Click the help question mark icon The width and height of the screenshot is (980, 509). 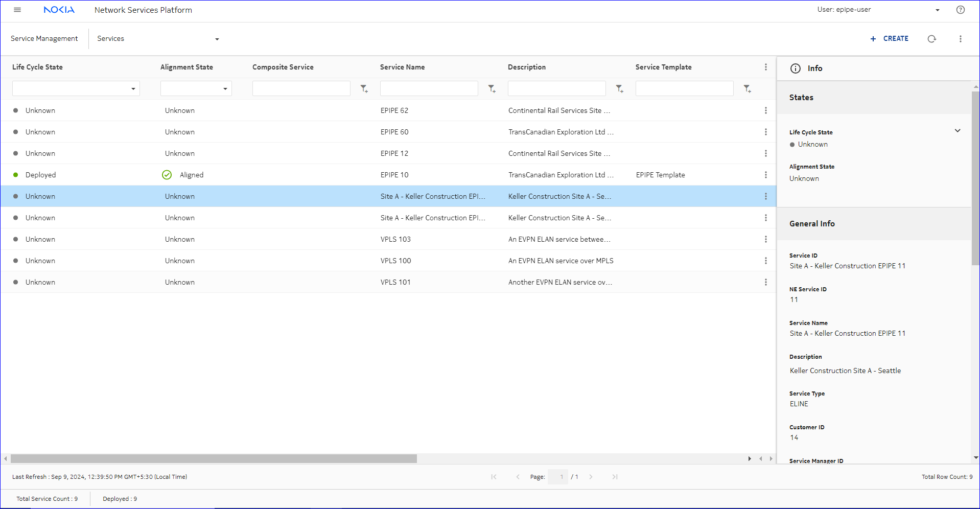(961, 10)
